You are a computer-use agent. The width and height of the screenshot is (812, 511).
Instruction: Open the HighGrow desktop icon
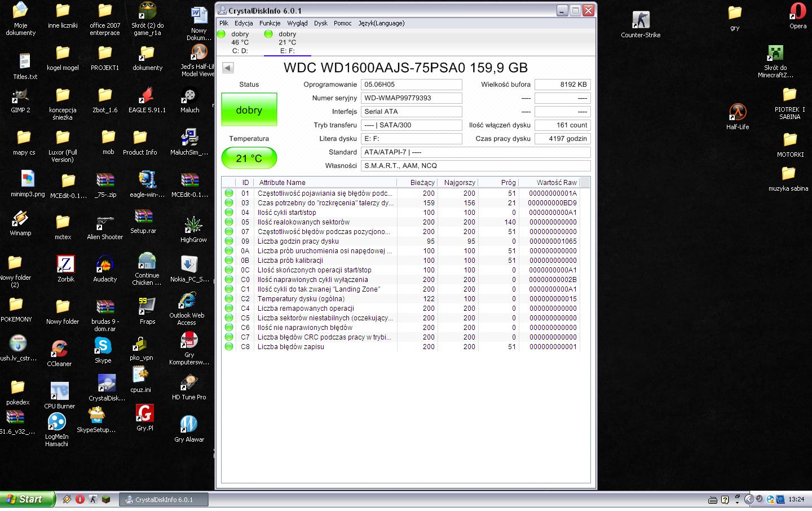point(193,229)
